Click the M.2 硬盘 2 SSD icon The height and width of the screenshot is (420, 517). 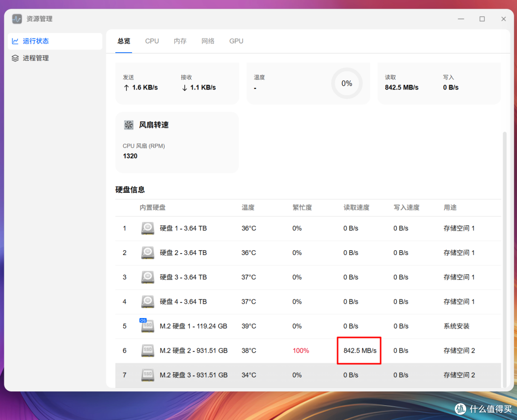click(x=148, y=351)
